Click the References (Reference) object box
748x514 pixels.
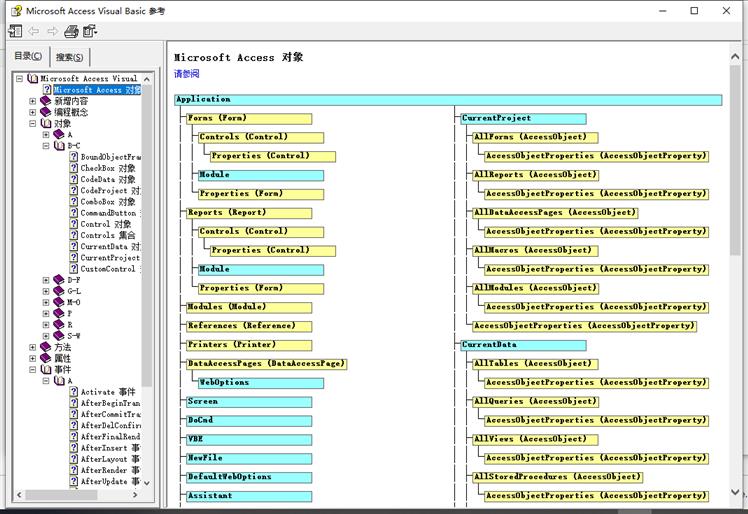249,326
